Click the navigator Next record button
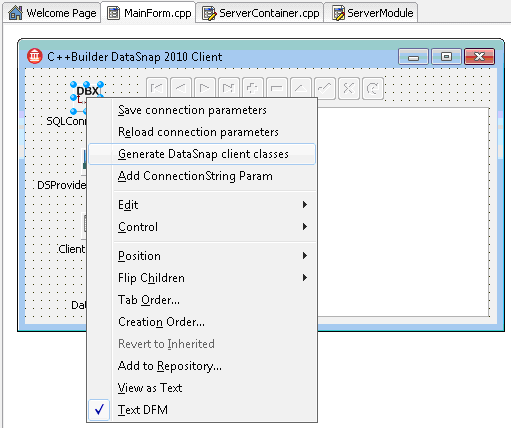This screenshot has height=428, width=511. click(x=205, y=88)
